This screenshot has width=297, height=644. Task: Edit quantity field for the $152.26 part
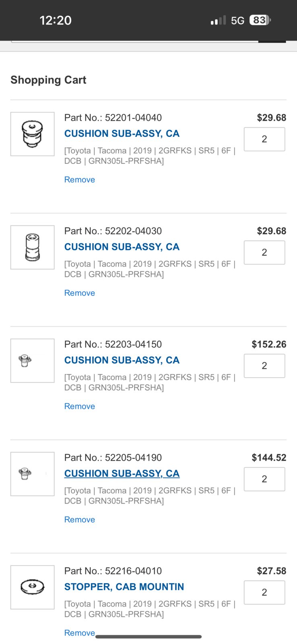click(264, 366)
